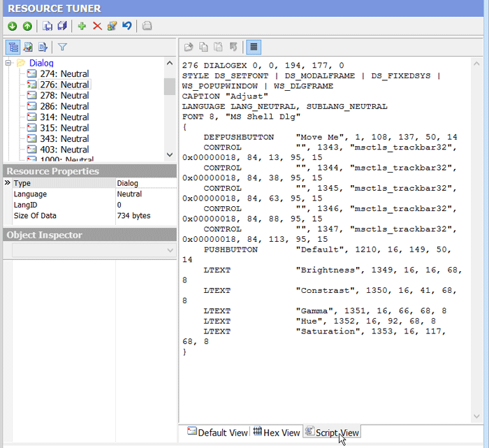Image resolution: width=489 pixels, height=448 pixels.
Task: Click the blue undo arrow icon
Action: 127,27
